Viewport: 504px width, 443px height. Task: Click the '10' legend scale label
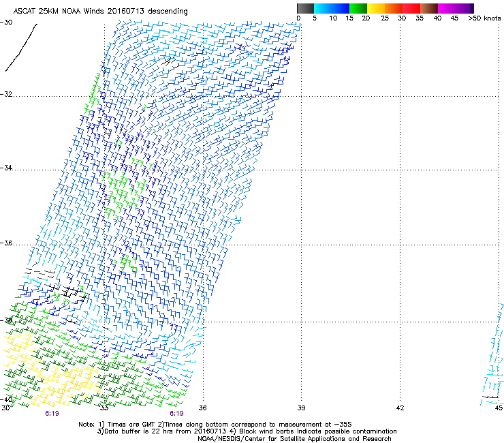333,18
